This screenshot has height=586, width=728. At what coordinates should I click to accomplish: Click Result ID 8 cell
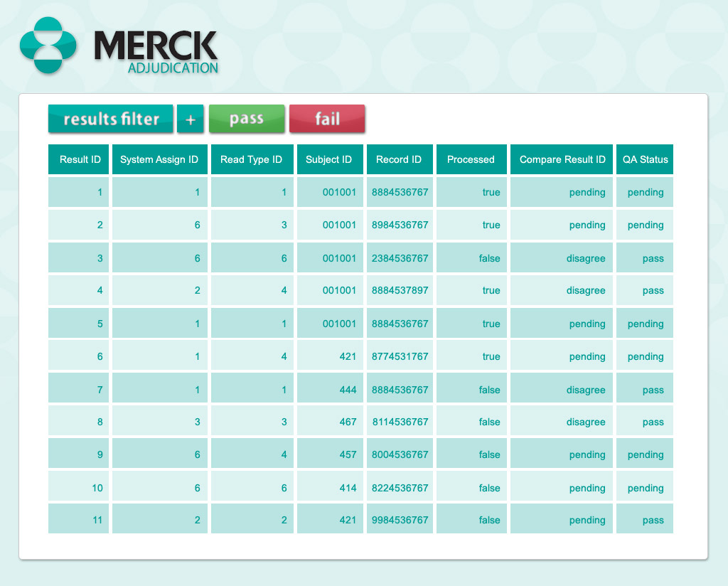(78, 420)
